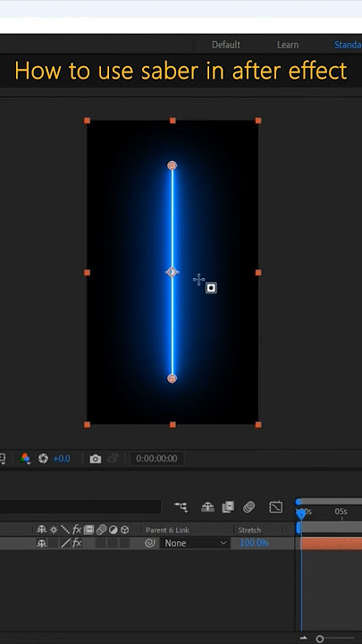
Task: Switch to the Learn workspace
Action: 288,45
